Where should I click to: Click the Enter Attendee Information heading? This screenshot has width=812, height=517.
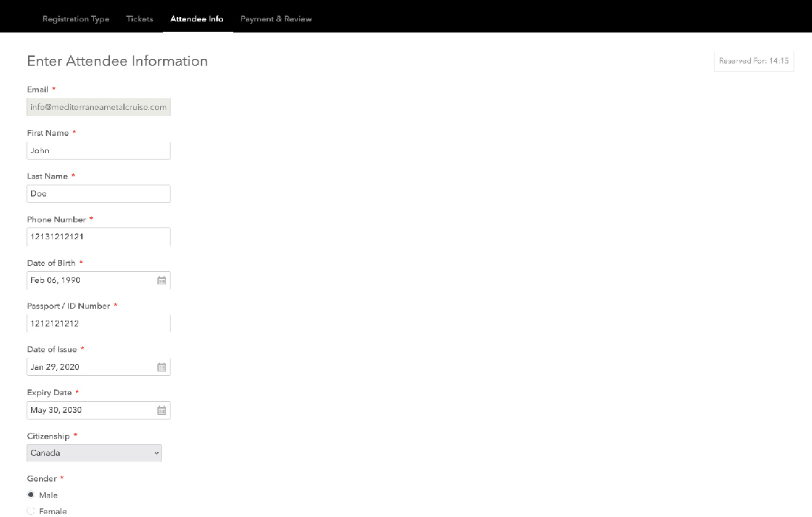tap(117, 61)
